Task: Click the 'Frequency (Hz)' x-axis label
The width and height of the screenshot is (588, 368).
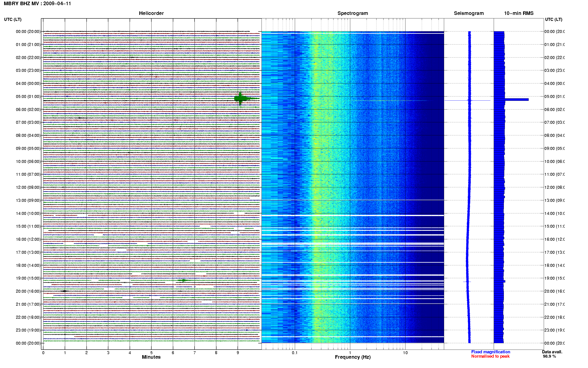Action: coord(353,357)
